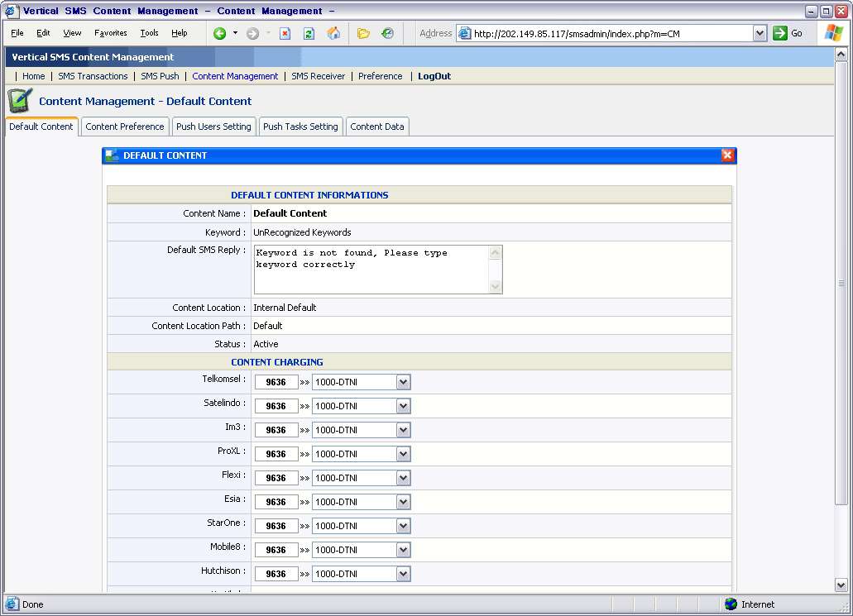Switch to the Content Preference tab
The image size is (853, 616).
(x=125, y=127)
